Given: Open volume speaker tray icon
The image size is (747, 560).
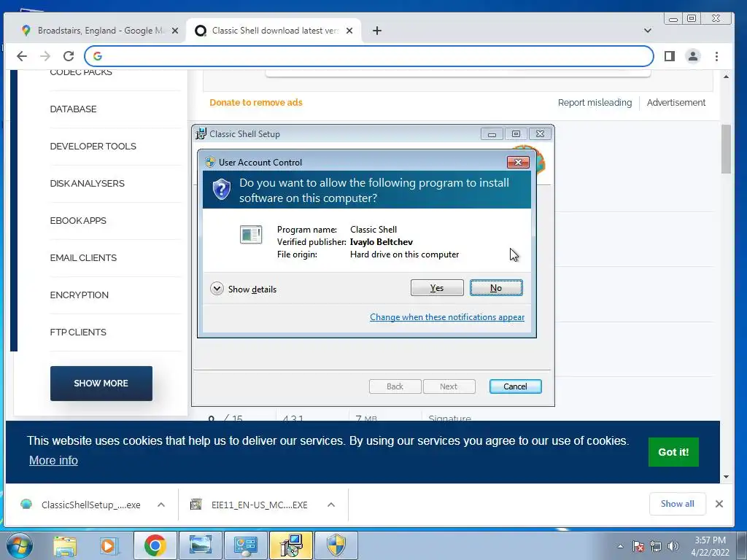Looking at the screenshot, I should pyautogui.click(x=673, y=546).
